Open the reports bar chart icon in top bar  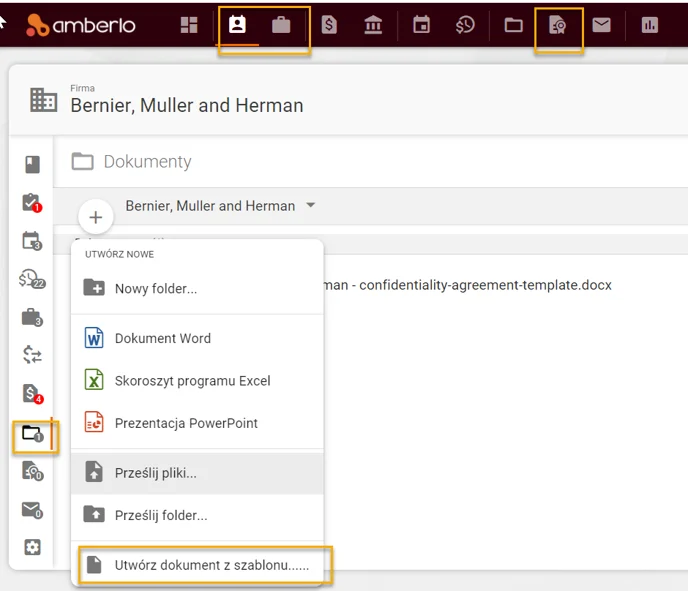[650, 25]
